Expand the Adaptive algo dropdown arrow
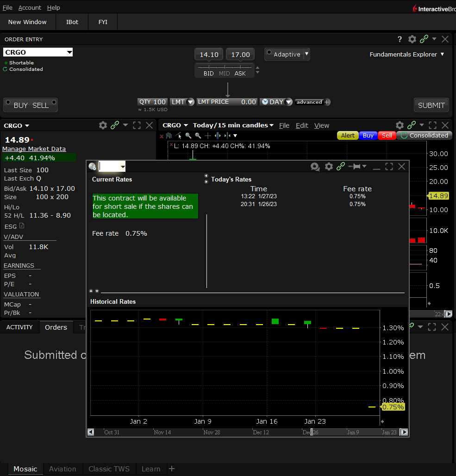Image resolution: width=456 pixels, height=476 pixels. tap(306, 54)
